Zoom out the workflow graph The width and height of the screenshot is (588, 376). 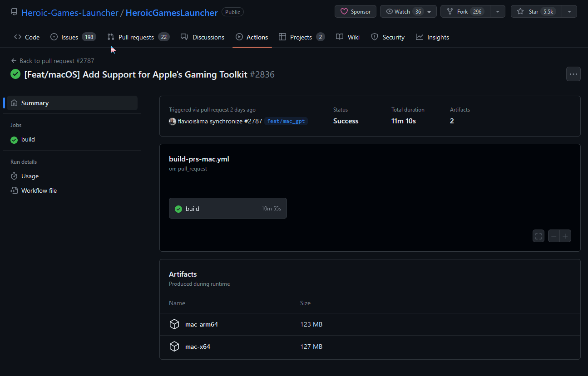(x=553, y=236)
